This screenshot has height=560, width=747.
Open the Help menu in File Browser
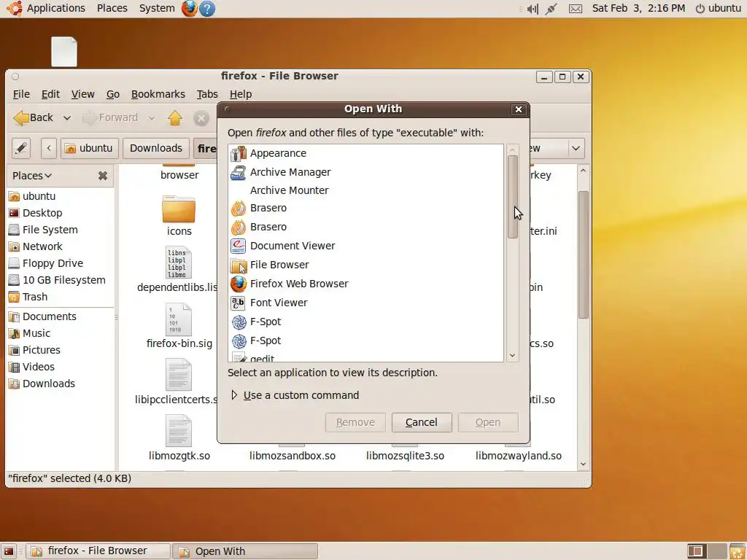pos(241,94)
